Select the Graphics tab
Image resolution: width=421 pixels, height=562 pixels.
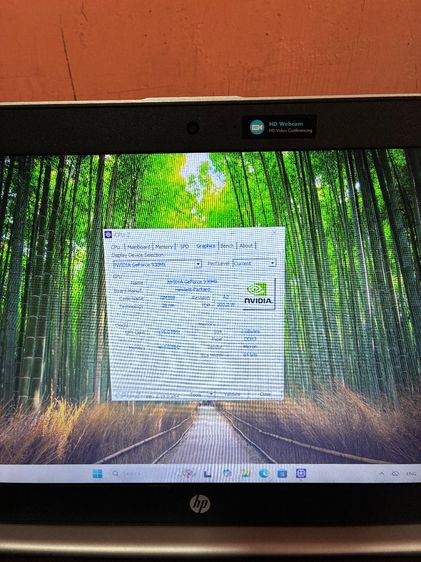[x=206, y=246]
